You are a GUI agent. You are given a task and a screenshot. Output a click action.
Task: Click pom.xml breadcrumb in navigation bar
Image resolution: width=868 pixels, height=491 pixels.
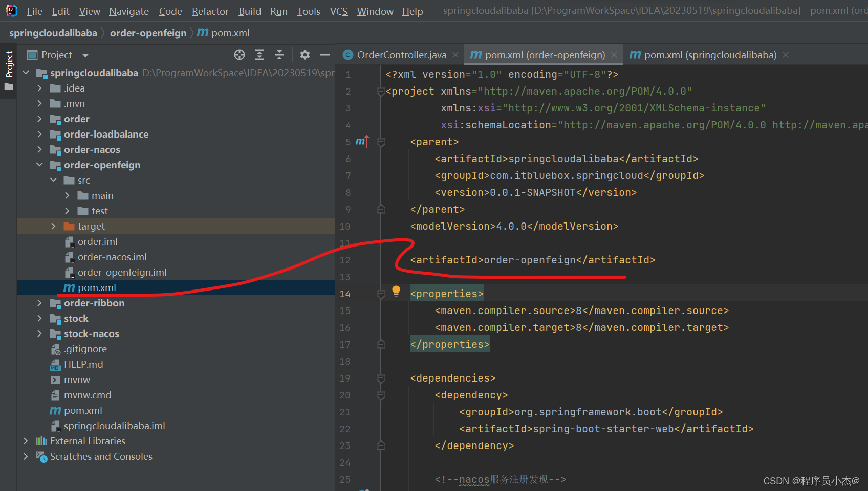pyautogui.click(x=224, y=33)
